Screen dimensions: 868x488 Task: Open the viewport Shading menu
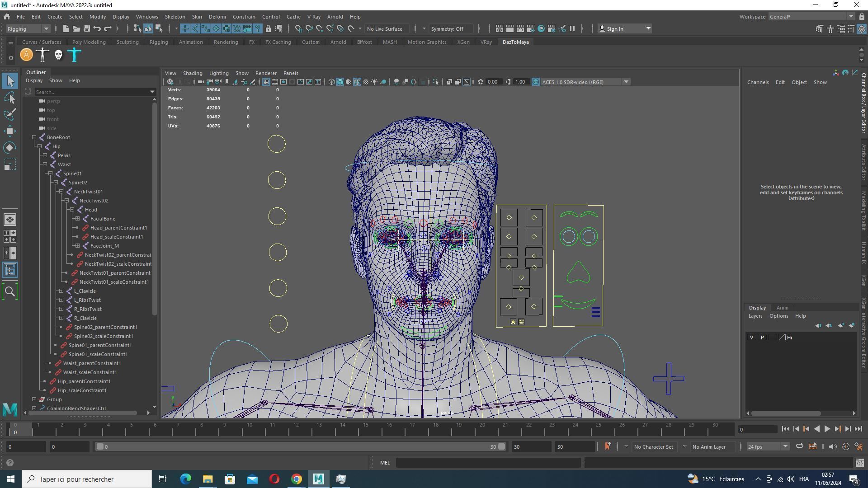coord(193,73)
